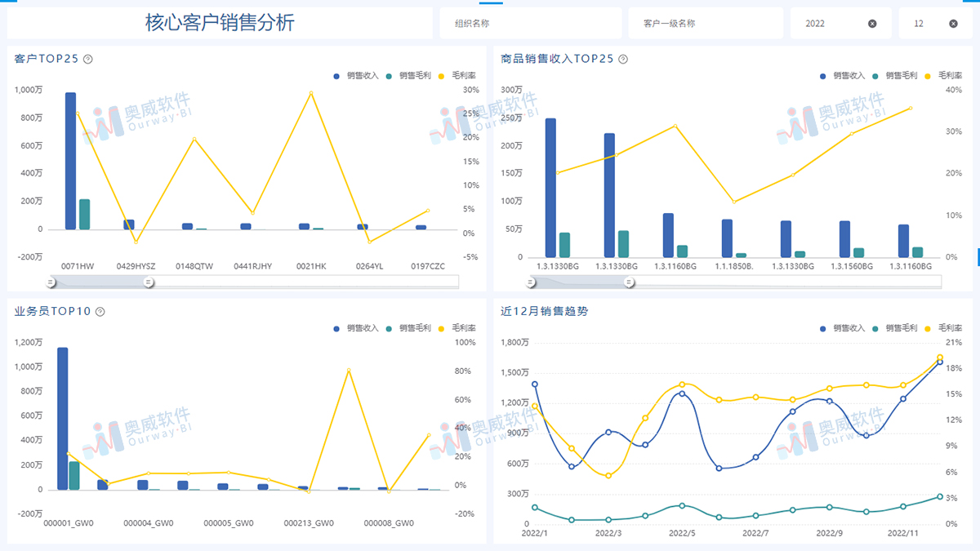Open the 客户一级名称 filter dropdown
The height and width of the screenshot is (551, 980).
706,22
